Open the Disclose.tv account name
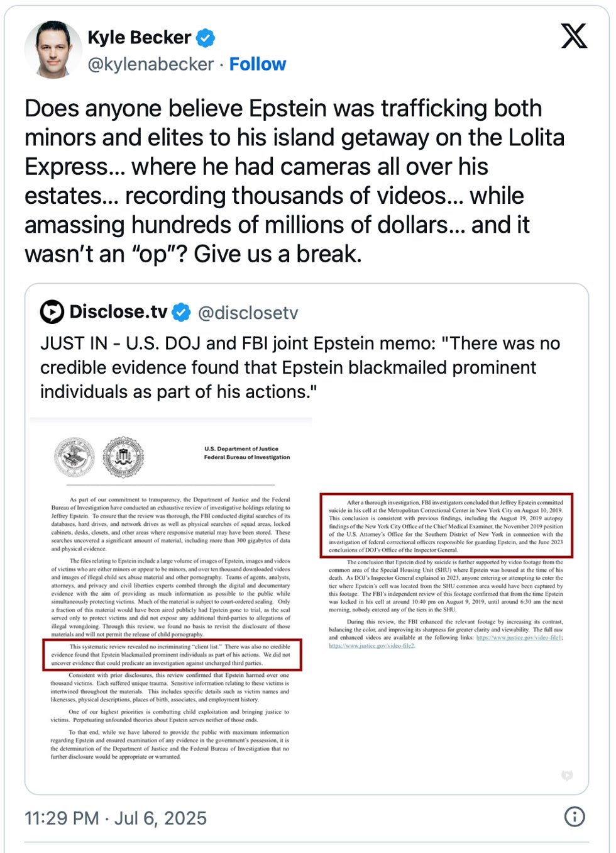 [118, 312]
